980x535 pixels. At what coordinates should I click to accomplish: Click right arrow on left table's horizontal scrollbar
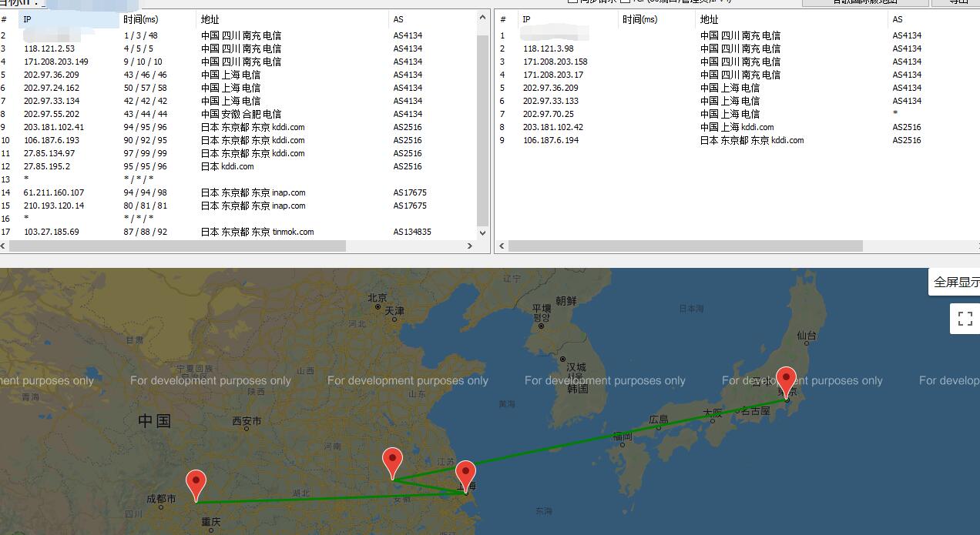coord(470,246)
